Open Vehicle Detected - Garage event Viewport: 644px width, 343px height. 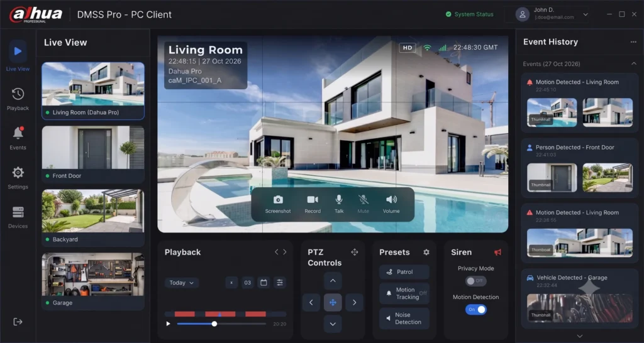(x=579, y=298)
